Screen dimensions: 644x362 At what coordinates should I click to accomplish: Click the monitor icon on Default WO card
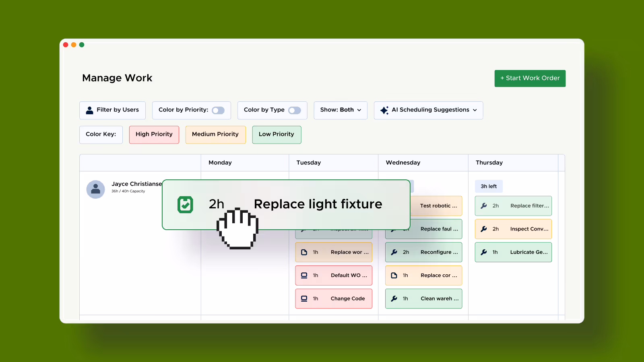pos(304,275)
